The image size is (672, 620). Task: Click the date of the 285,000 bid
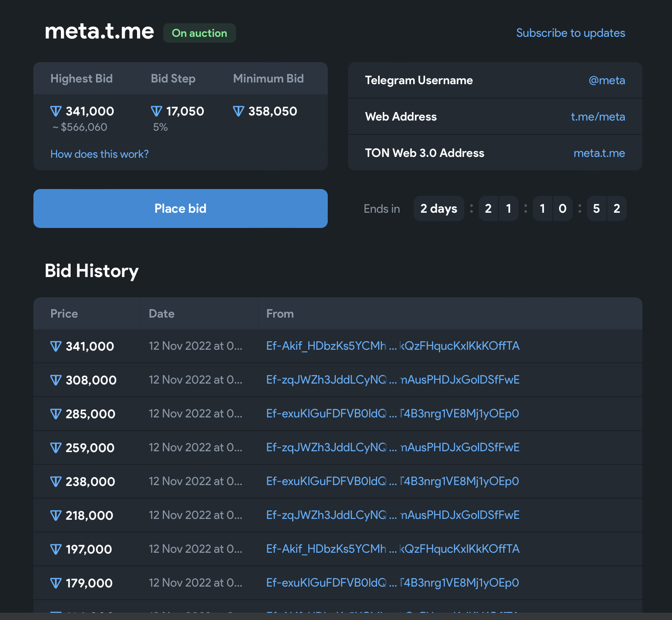coord(195,414)
